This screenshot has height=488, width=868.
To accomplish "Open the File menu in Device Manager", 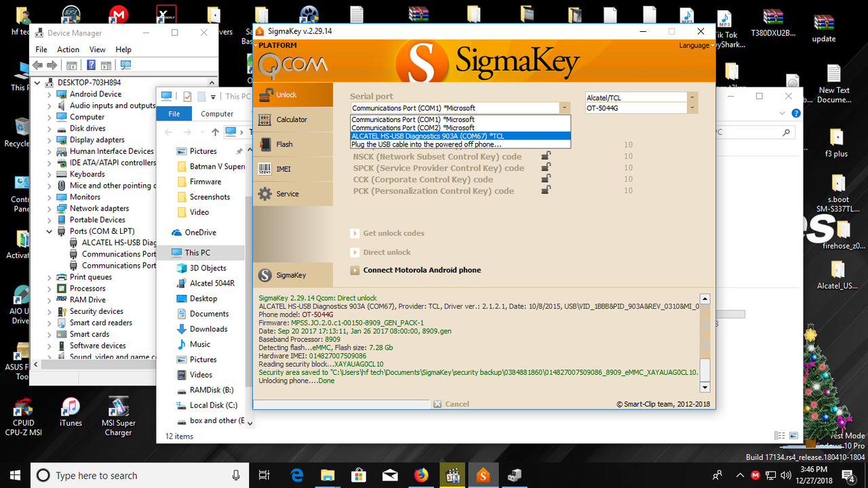I will pos(41,49).
